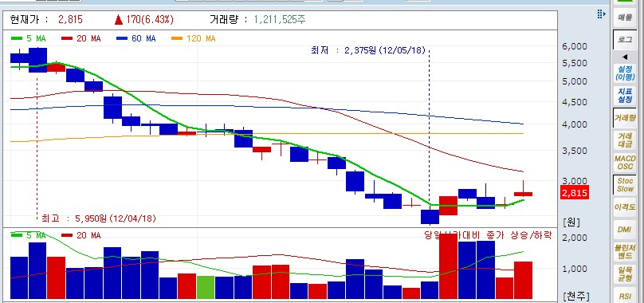Collapse the indicator sidebar with the left arrow

tap(625, 57)
